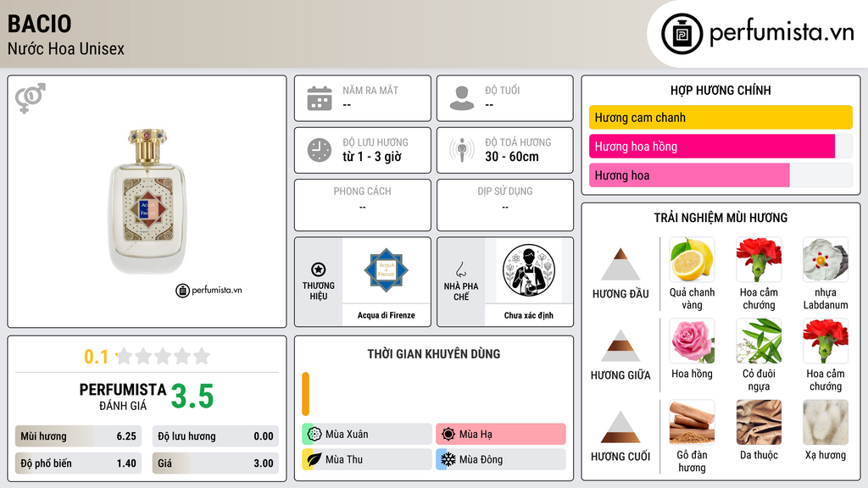868x488 pixels.
Task: Click the Hương cam chanh accord bar
Action: [721, 117]
